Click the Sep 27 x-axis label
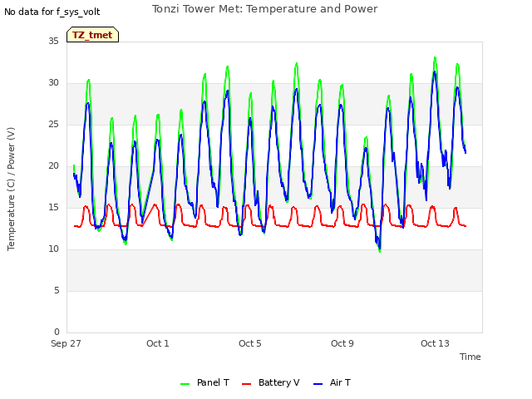 [x=66, y=343]
